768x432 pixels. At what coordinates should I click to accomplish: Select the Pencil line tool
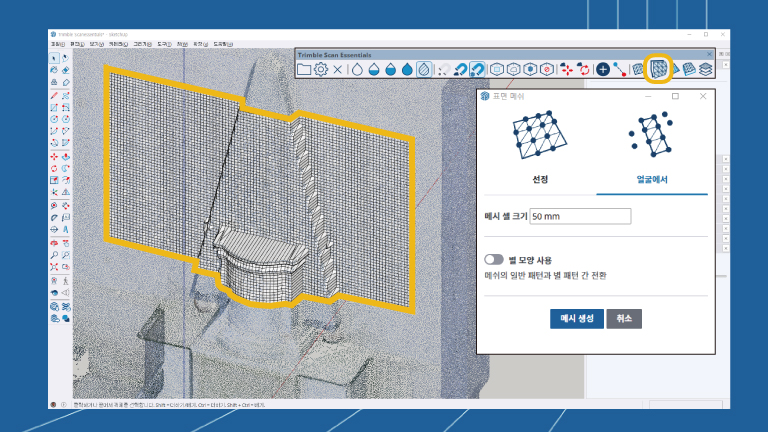pyautogui.click(x=53, y=95)
